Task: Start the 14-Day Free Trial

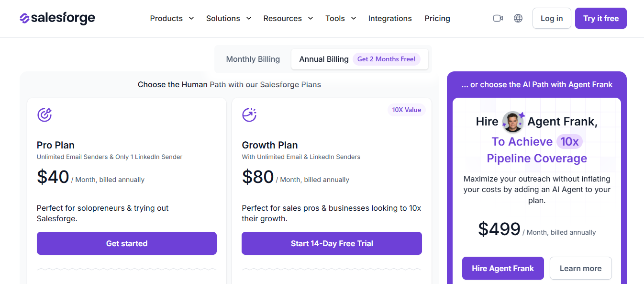Action: click(332, 243)
